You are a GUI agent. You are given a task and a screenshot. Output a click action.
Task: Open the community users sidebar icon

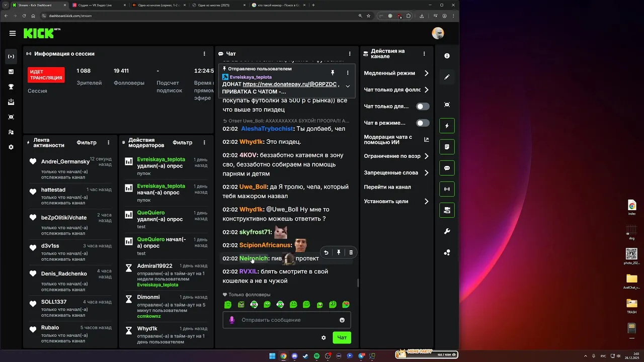pyautogui.click(x=11, y=132)
